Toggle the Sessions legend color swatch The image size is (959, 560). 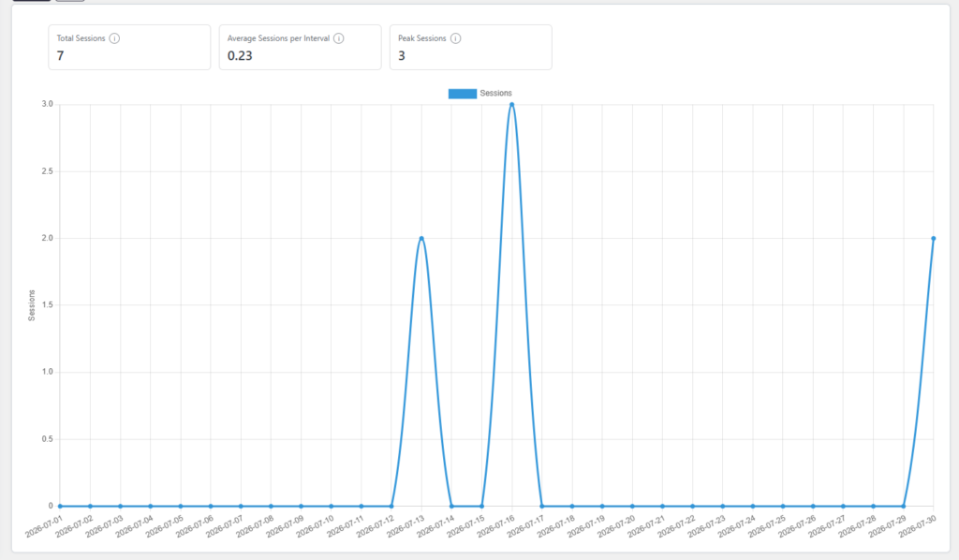463,94
